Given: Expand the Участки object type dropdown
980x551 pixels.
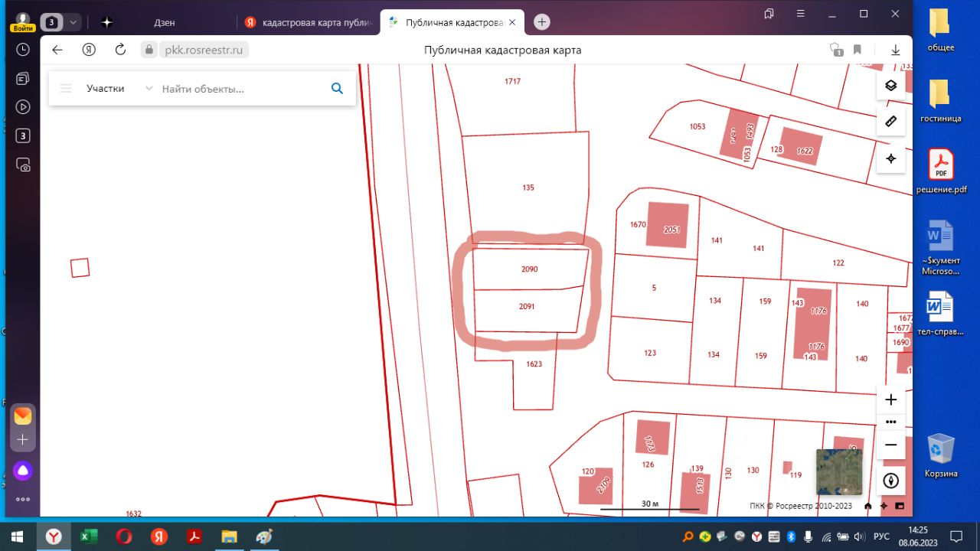Looking at the screenshot, I should 149,89.
